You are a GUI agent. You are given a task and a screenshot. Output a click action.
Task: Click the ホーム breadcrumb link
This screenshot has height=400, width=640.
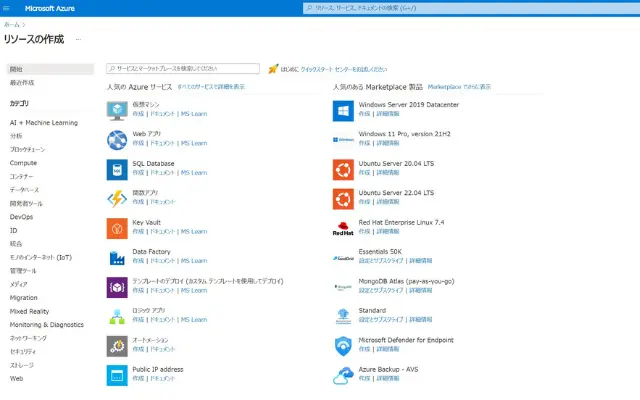[11, 24]
